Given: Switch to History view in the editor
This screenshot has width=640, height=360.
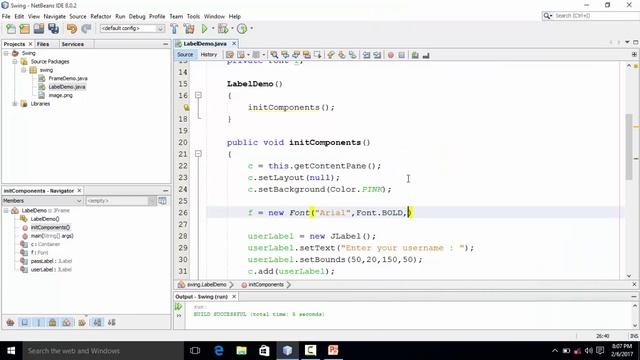Looking at the screenshot, I should click(x=209, y=55).
